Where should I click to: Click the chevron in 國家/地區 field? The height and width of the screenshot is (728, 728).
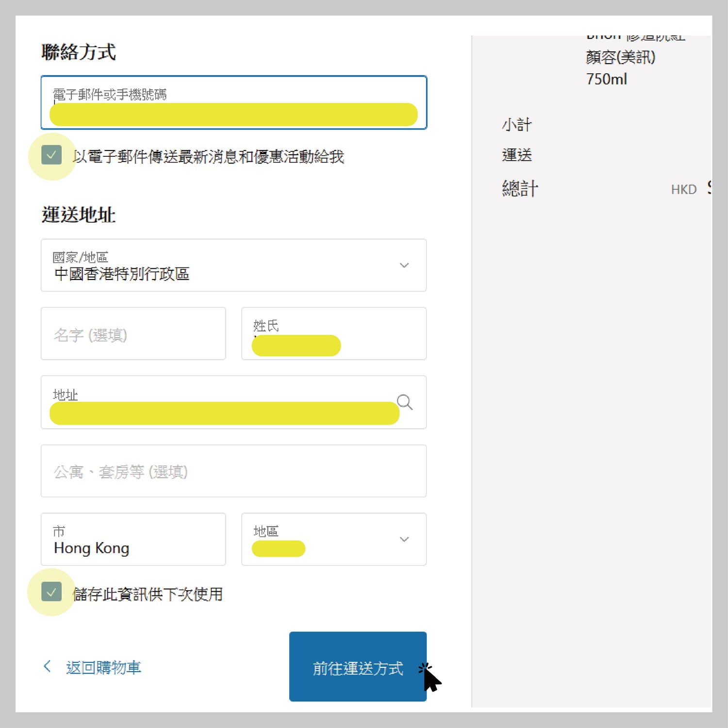click(404, 265)
